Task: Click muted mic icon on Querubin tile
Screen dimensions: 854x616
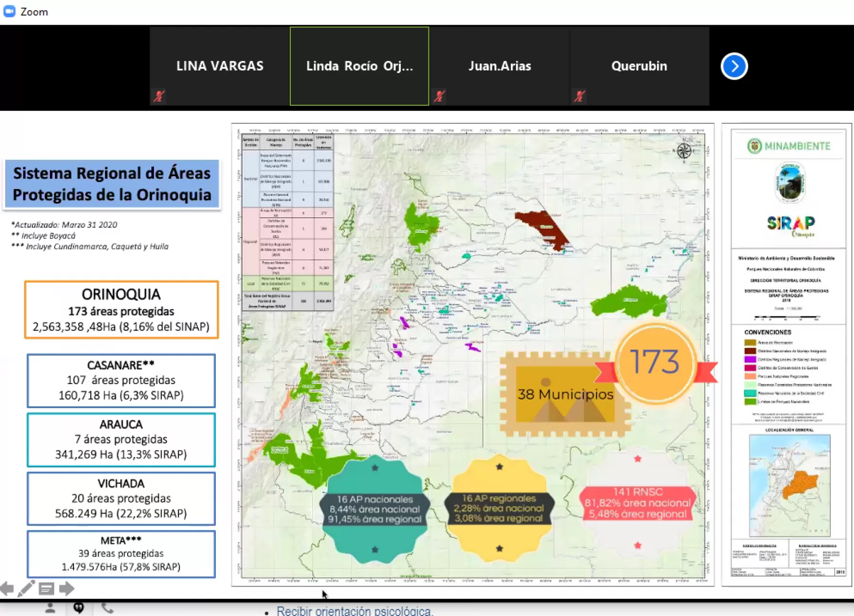Action: pyautogui.click(x=579, y=96)
